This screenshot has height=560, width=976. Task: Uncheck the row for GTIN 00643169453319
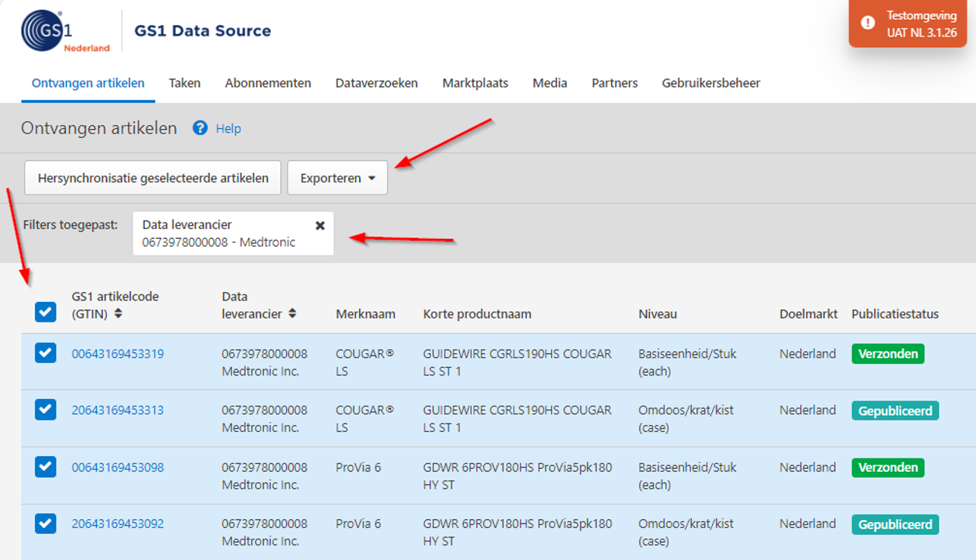[x=45, y=353]
